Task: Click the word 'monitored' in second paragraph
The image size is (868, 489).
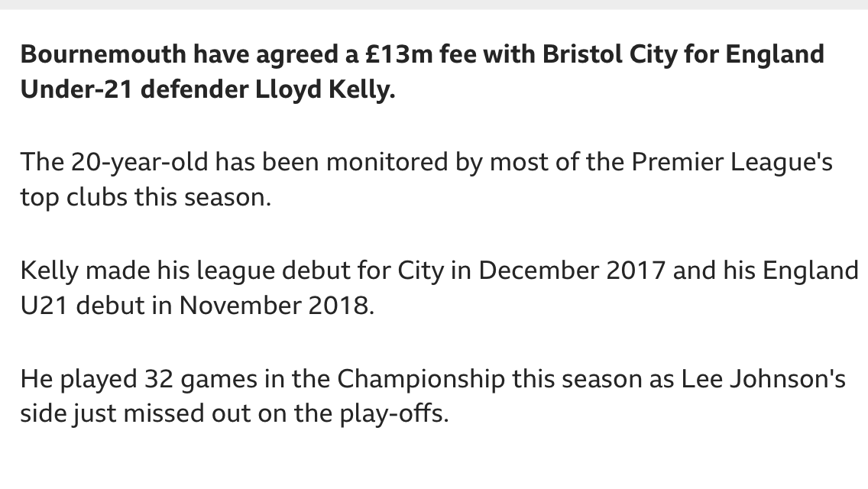Action: [x=387, y=162]
